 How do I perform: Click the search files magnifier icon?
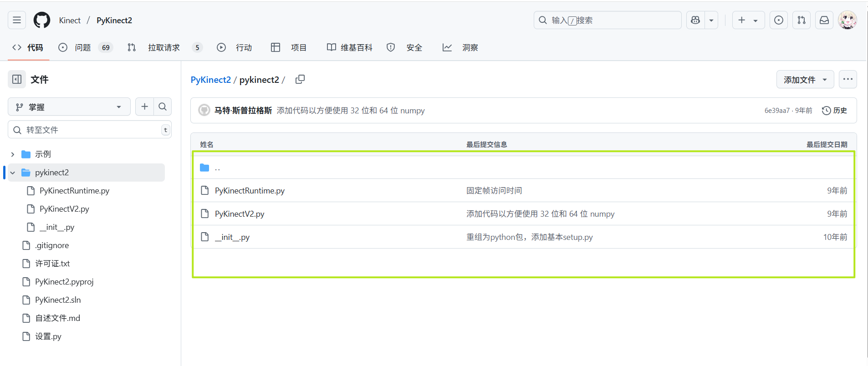point(163,107)
